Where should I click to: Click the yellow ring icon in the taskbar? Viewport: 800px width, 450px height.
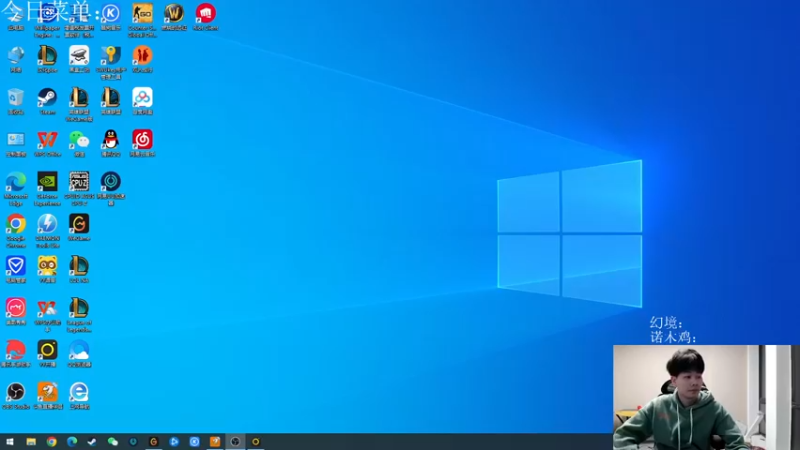click(x=256, y=442)
